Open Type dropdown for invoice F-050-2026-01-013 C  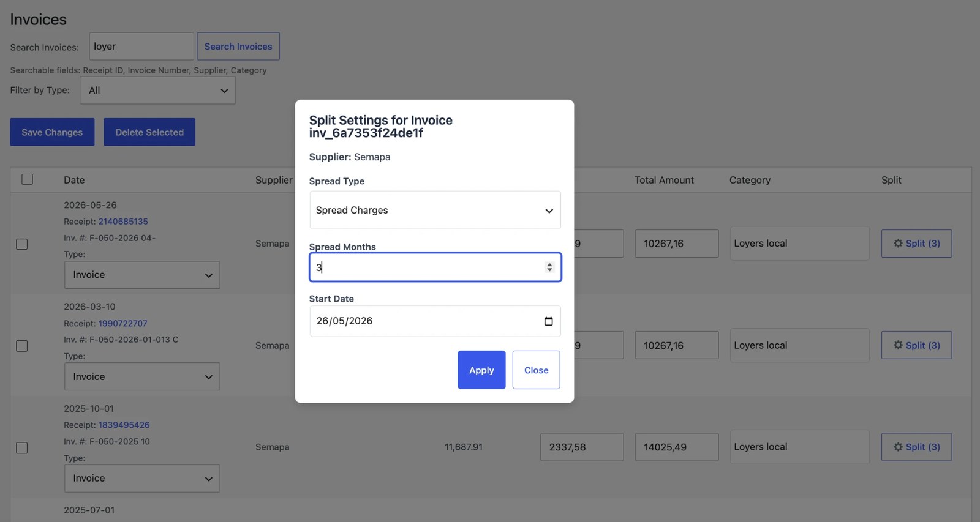click(x=142, y=377)
